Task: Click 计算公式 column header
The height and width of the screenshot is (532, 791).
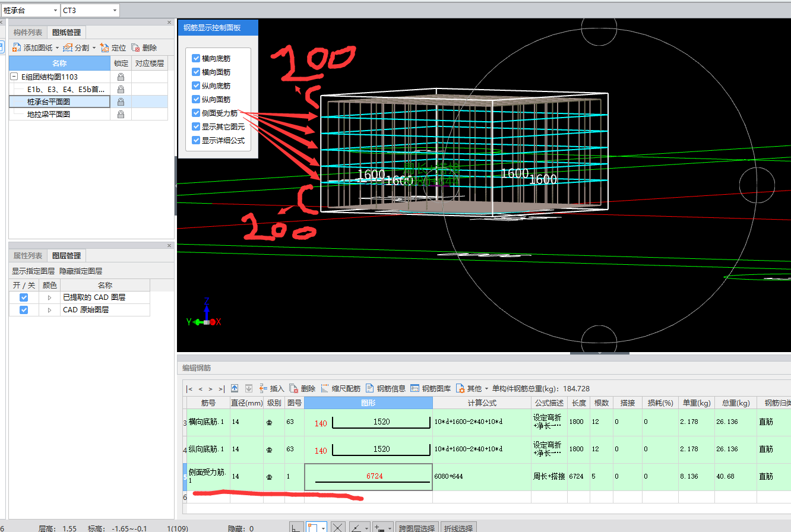Action: [x=482, y=403]
